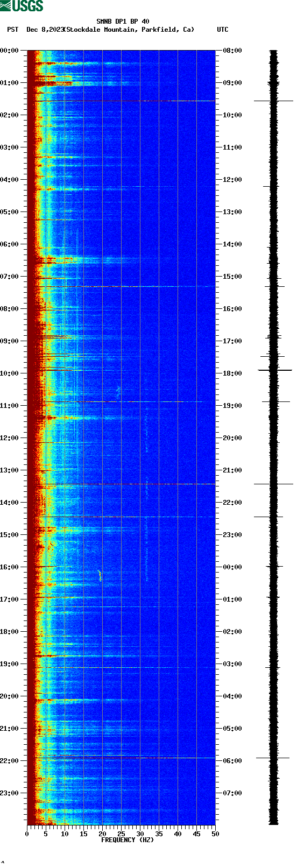The height and width of the screenshot is (868, 297).
Task: Click the 21:00 UTC time label
Action: tap(232, 470)
